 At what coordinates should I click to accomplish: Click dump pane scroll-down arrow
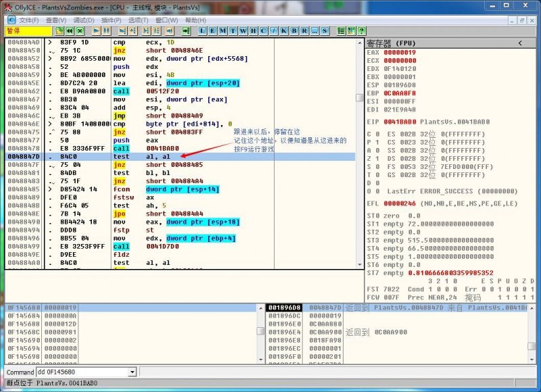click(261, 360)
